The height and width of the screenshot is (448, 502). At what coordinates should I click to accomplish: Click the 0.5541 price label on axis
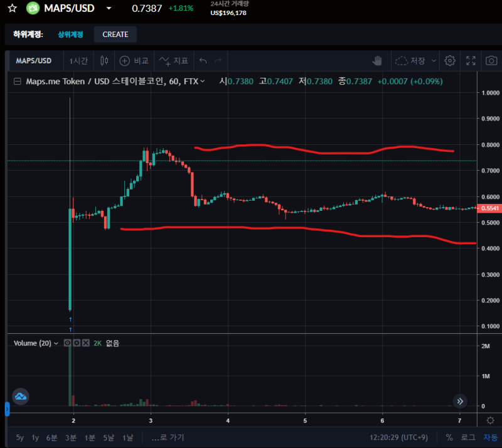click(489, 208)
